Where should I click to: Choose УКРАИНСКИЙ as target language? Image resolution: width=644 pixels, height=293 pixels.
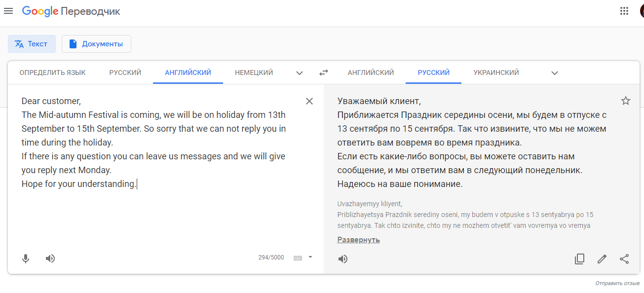click(496, 73)
